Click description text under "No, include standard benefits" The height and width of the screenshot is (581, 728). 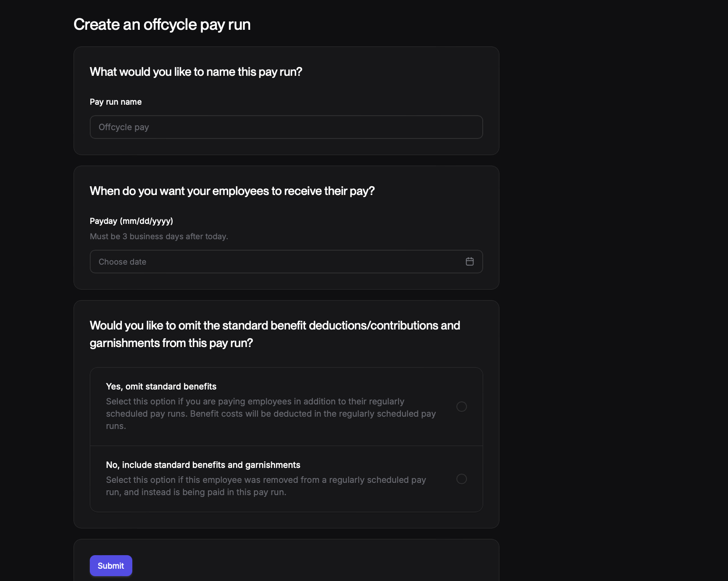(x=266, y=486)
